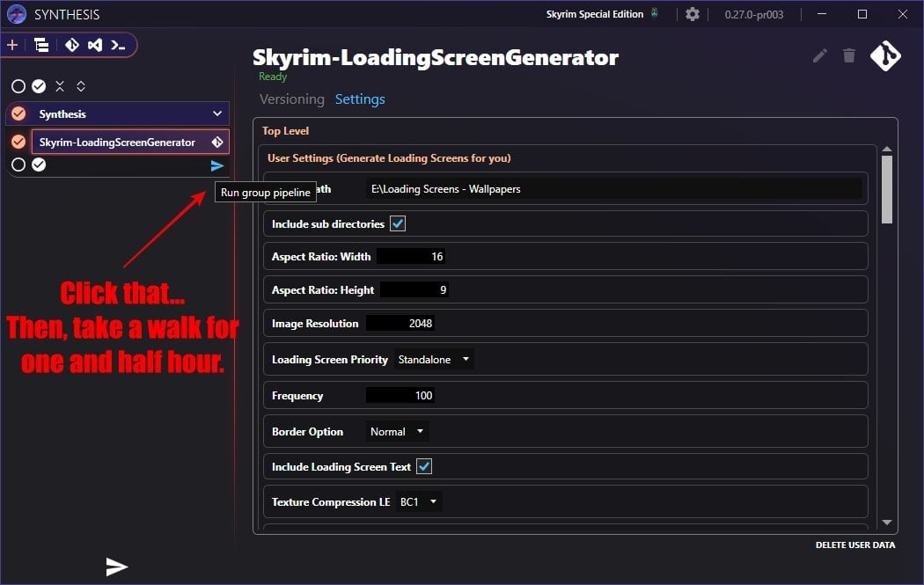Click the settings scrollbar down arrow

coord(887,523)
